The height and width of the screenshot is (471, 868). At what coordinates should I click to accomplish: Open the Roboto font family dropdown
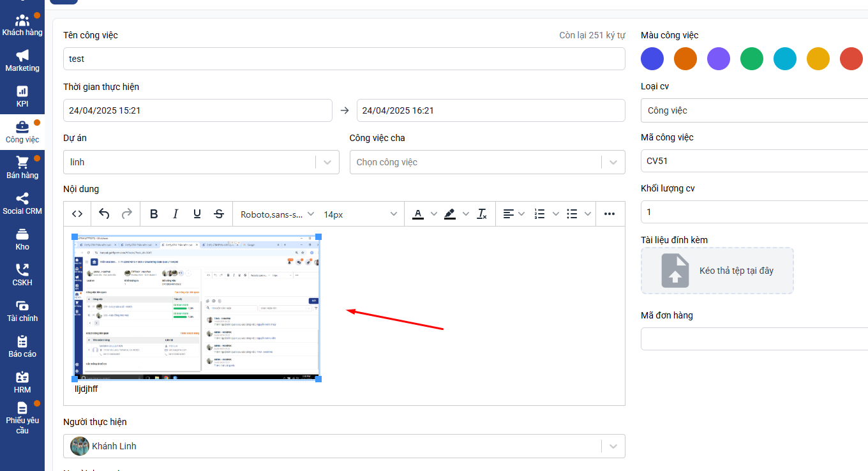pos(278,214)
